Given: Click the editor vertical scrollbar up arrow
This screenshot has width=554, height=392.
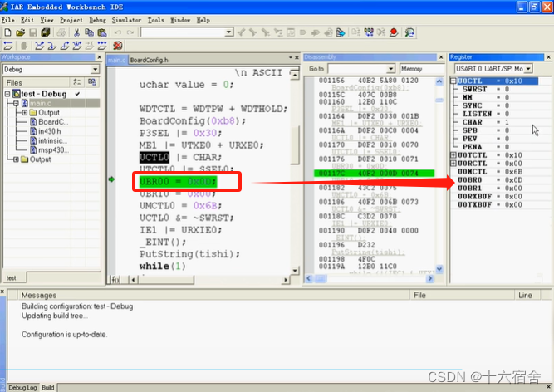Looking at the screenshot, I should (x=295, y=75).
